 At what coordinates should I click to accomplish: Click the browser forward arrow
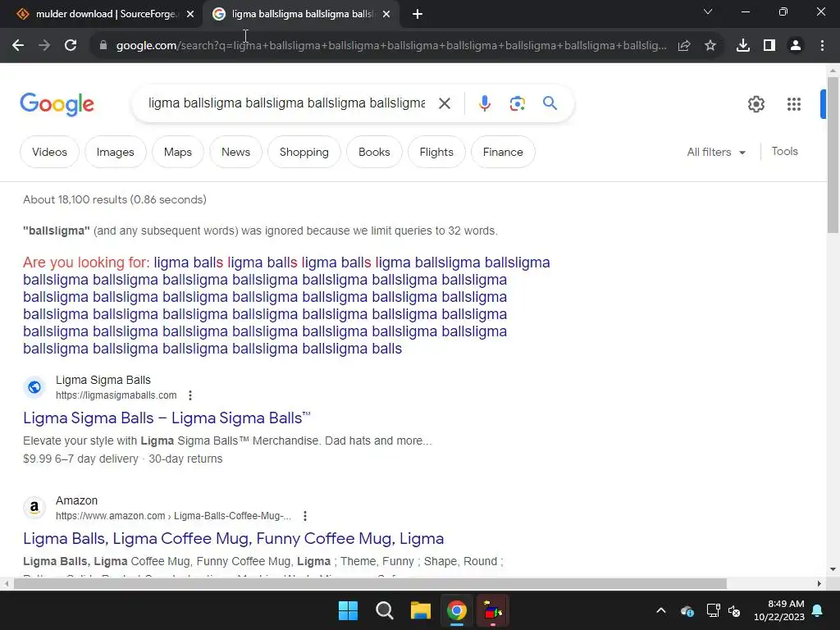pos(44,46)
